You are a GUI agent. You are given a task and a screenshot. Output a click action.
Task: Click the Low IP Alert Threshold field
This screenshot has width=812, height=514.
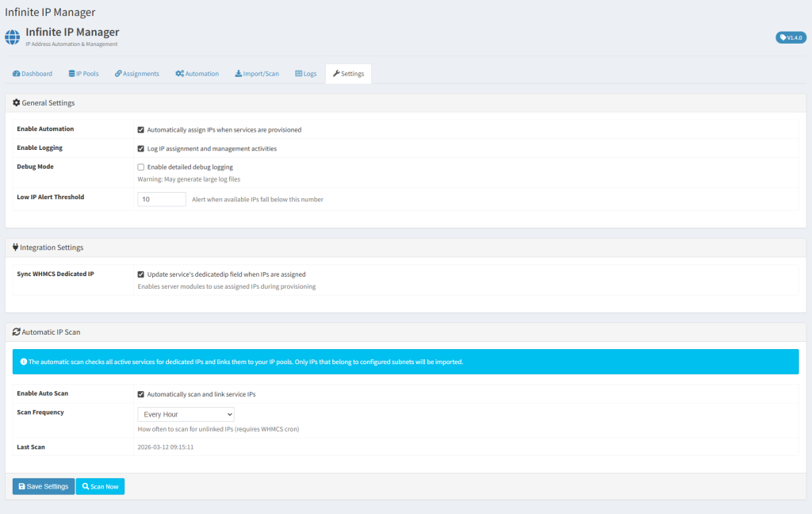[x=162, y=199]
